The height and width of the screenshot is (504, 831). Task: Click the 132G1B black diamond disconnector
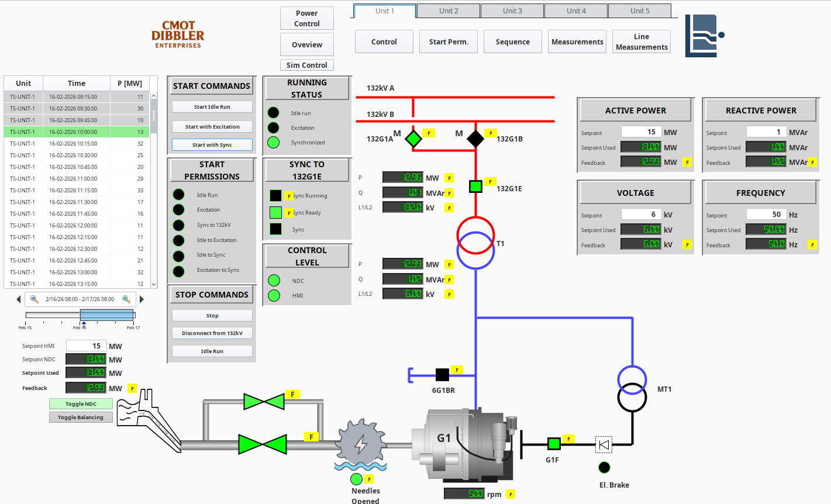[x=475, y=139]
